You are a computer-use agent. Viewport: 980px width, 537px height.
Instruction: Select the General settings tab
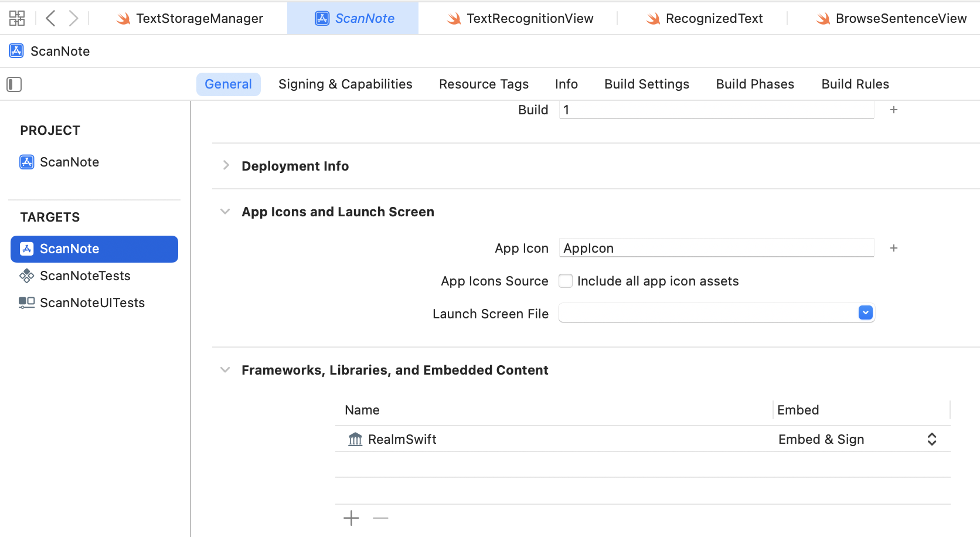pos(228,84)
